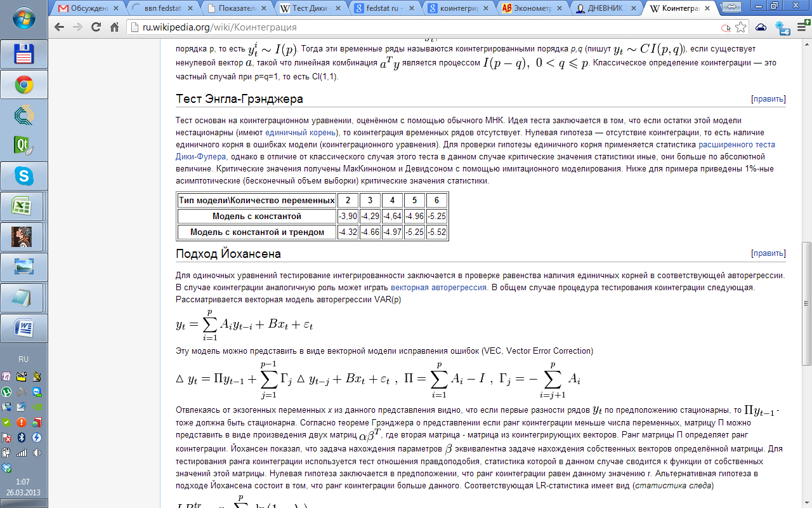Image resolution: width=812 pixels, height=508 pixels.
Task: Click the browser back arrow
Action: click(x=59, y=27)
